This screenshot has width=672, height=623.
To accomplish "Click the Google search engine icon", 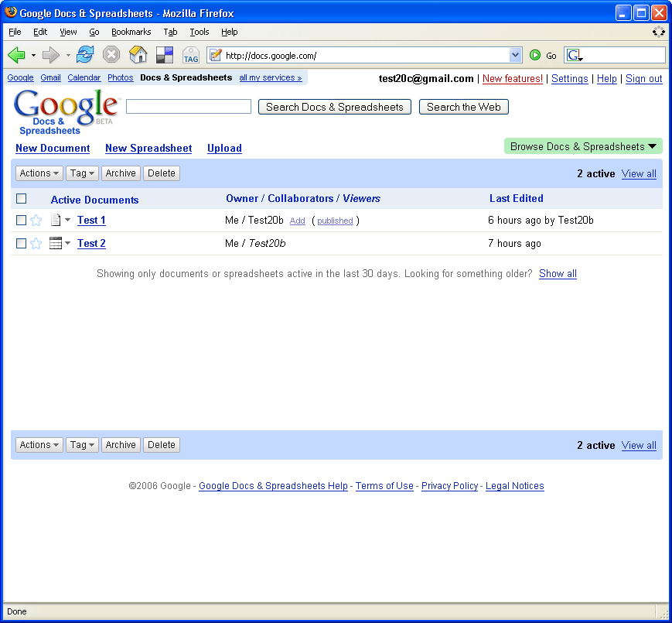I will (x=574, y=55).
